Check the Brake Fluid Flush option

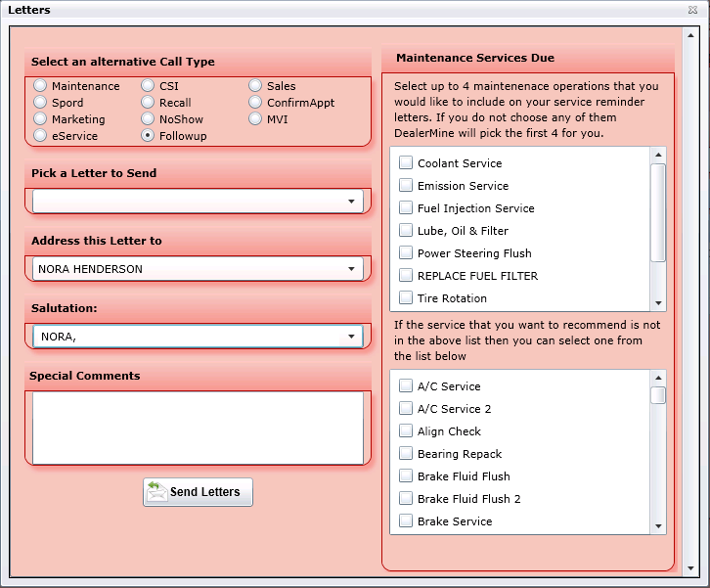(x=405, y=476)
